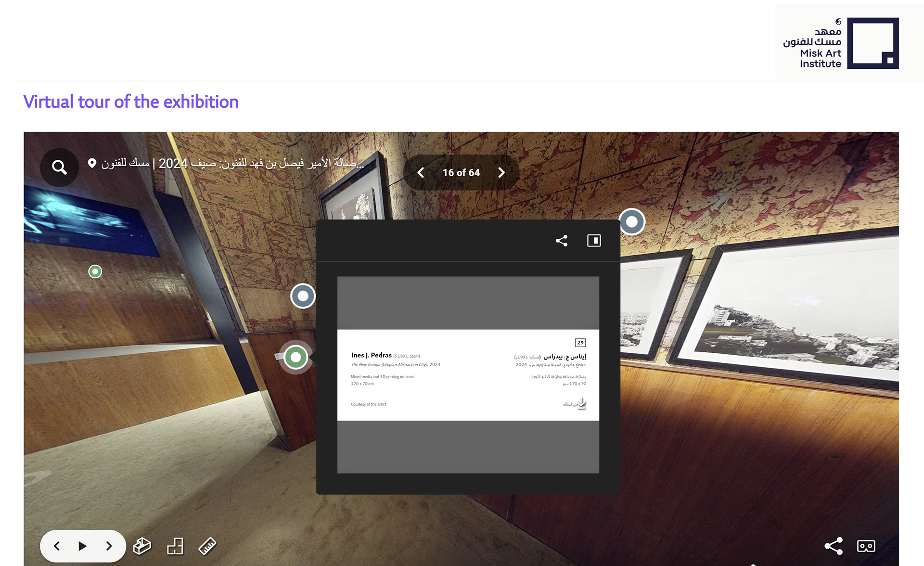The height and width of the screenshot is (566, 924).
Task: Share this artwork label popup
Action: click(562, 241)
